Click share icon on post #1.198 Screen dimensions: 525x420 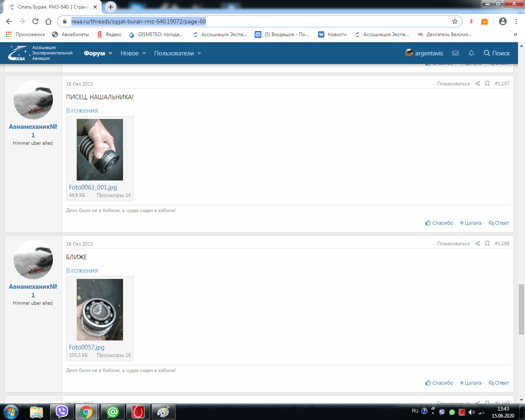pos(477,244)
